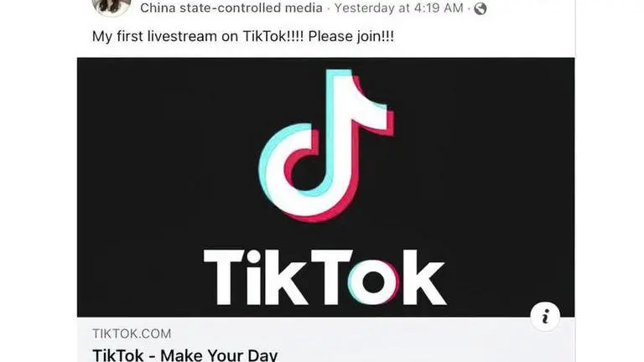Click the "state-controlled" word in the label
The image size is (644, 362).
(x=231, y=8)
